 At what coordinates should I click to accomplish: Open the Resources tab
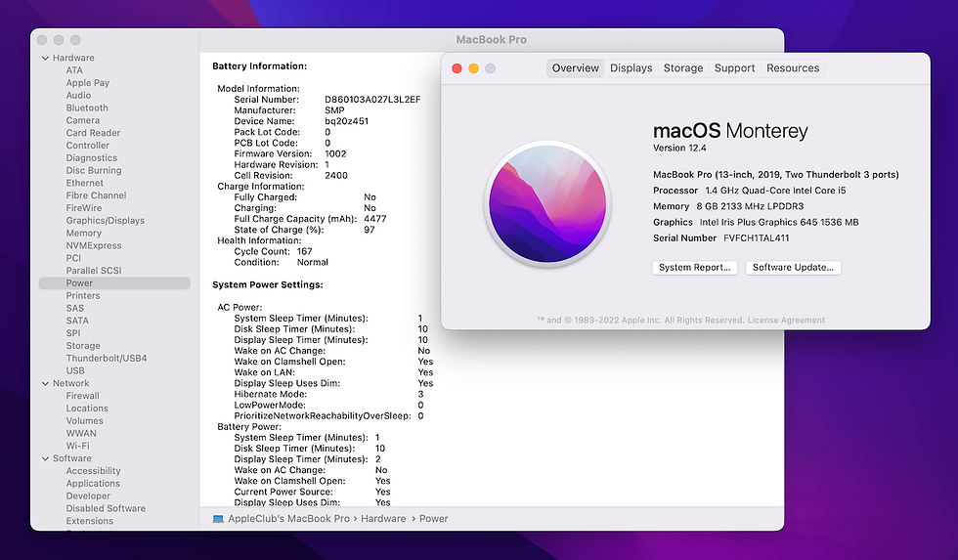[793, 68]
